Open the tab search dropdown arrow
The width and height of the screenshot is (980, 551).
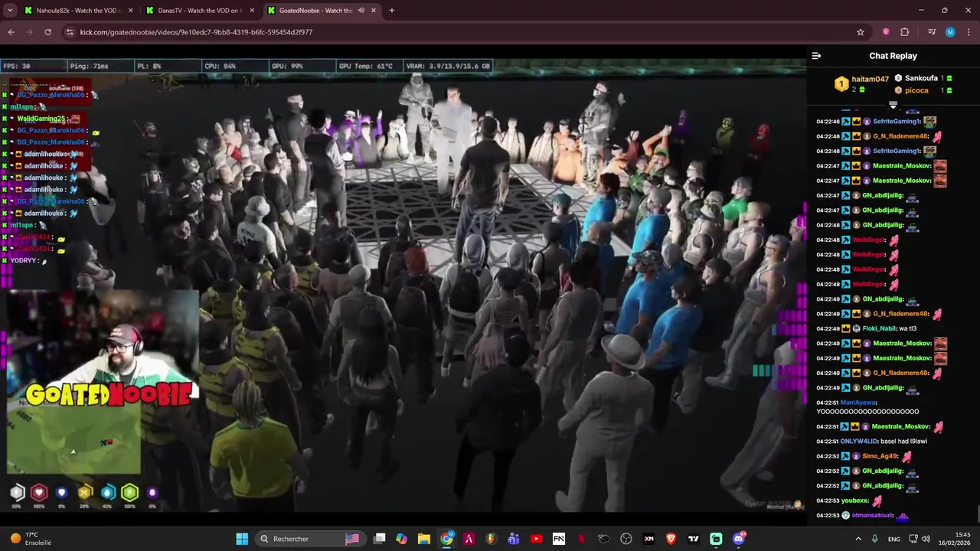coord(10,11)
